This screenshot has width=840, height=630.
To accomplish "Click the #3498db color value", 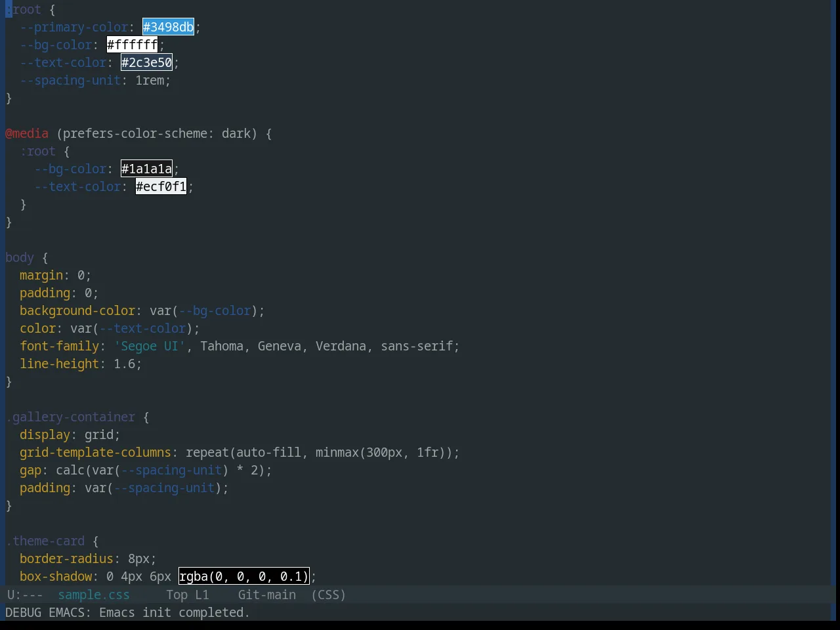I will point(168,27).
